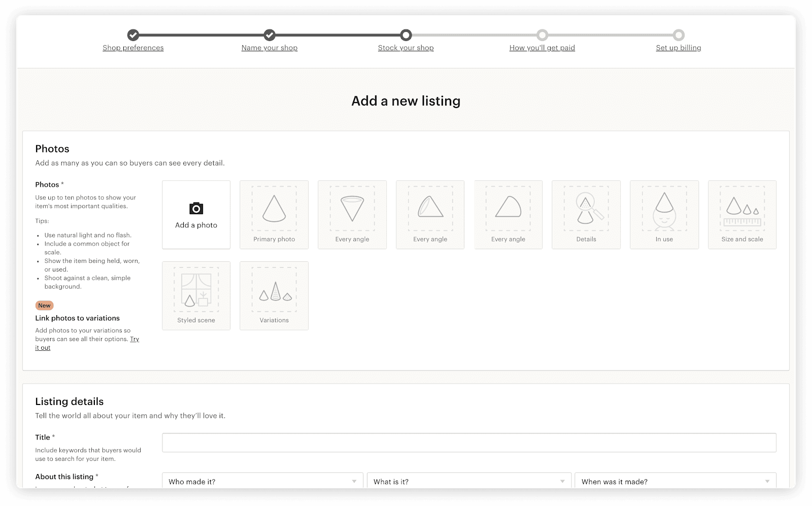Click the Shop preferences completed step circle
The width and height of the screenshot is (812, 506).
pyautogui.click(x=133, y=35)
